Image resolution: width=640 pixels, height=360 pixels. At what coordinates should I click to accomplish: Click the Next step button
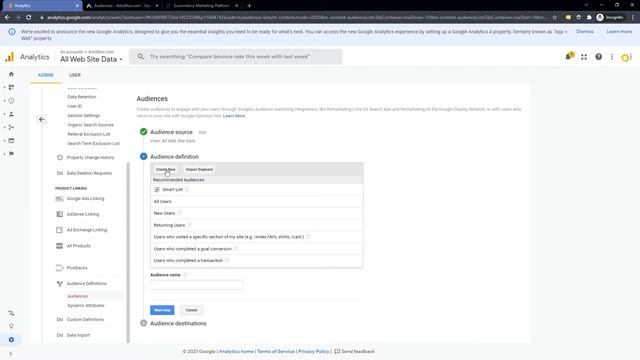tap(162, 310)
